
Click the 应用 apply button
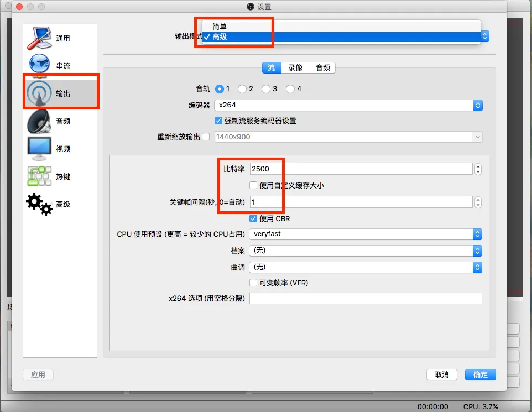(x=38, y=374)
